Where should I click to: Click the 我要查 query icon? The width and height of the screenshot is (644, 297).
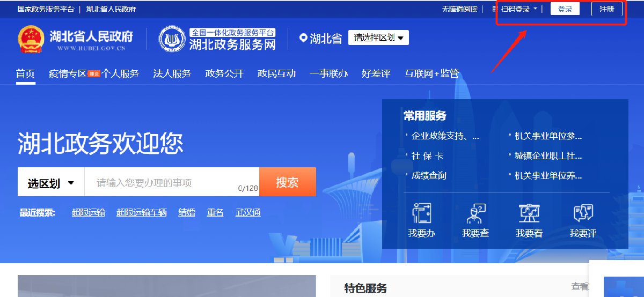pos(475,213)
